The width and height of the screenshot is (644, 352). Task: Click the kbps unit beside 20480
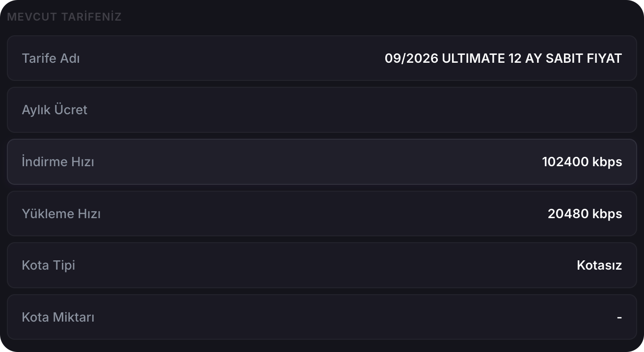pyautogui.click(x=607, y=214)
